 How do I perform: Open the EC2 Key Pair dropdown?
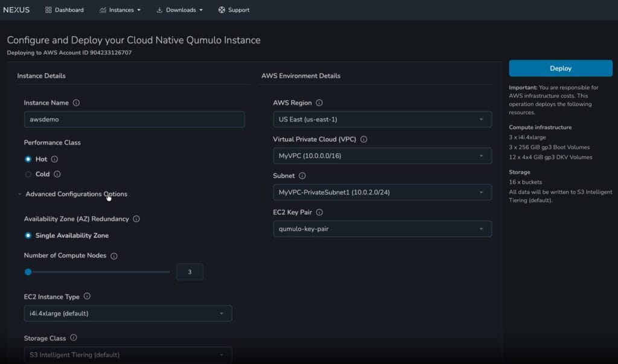tap(382, 229)
